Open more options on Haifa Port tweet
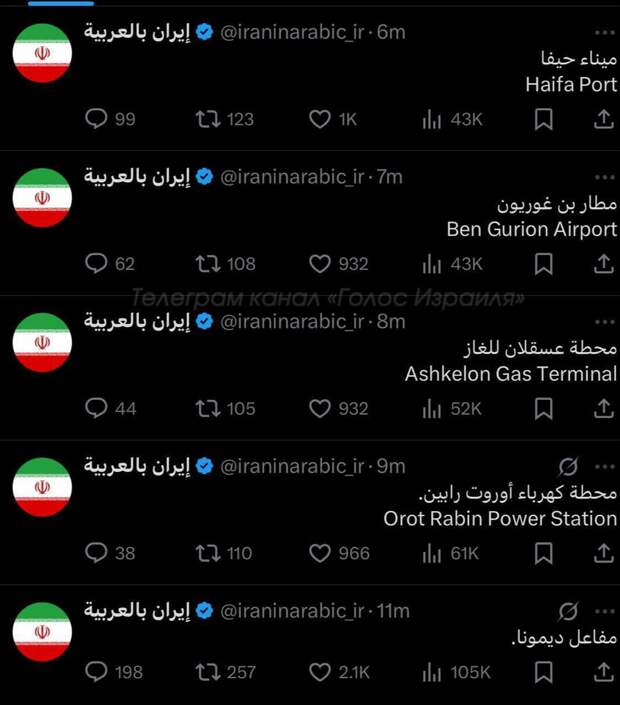 [604, 32]
